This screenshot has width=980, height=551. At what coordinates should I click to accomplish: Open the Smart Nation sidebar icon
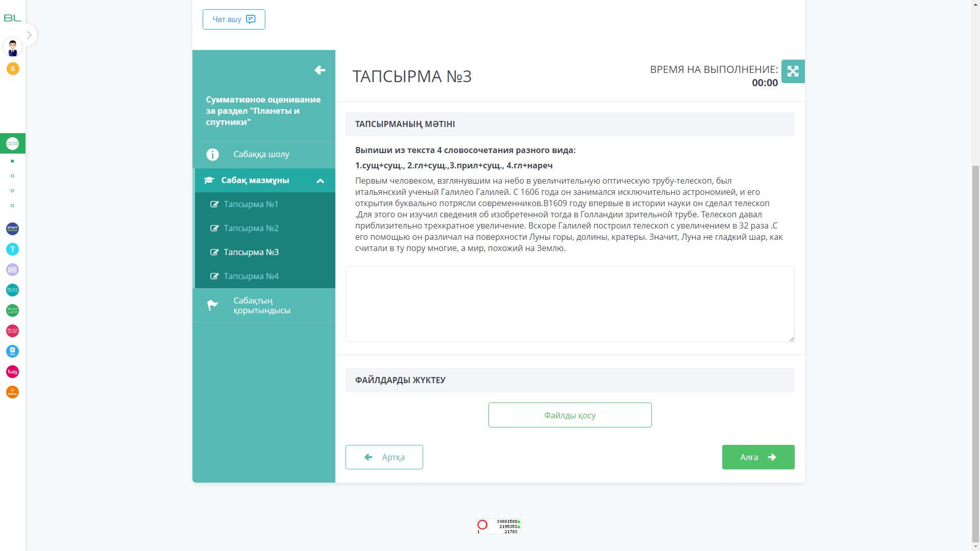pos(12,229)
